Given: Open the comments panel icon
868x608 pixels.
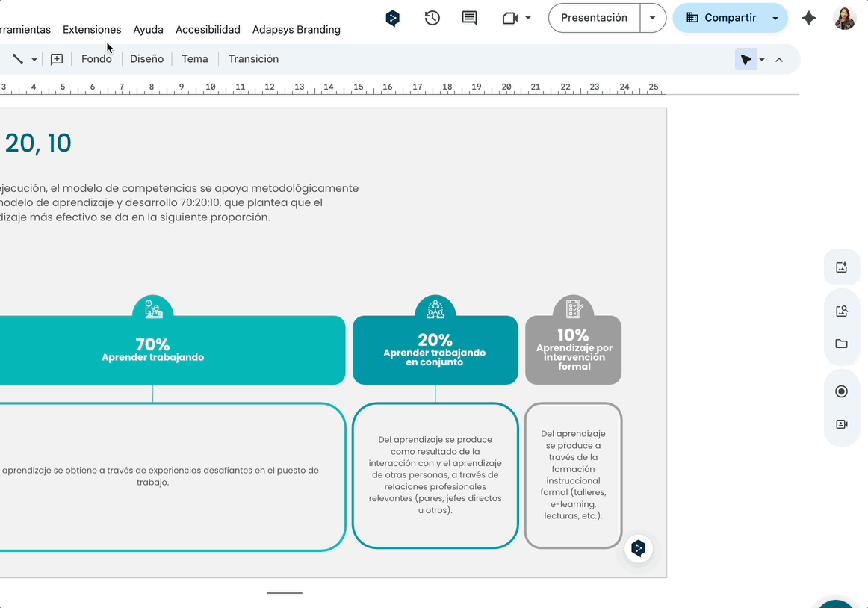Looking at the screenshot, I should [x=469, y=18].
